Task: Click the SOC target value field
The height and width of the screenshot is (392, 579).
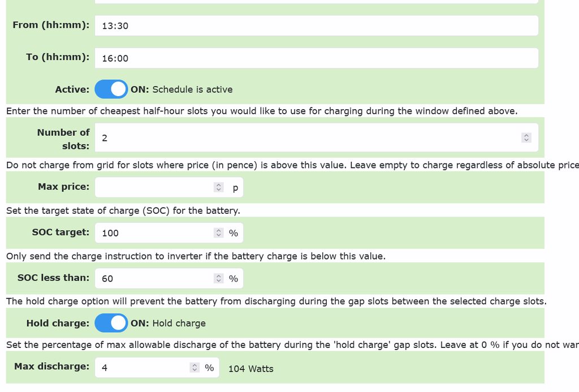Action: pos(153,232)
